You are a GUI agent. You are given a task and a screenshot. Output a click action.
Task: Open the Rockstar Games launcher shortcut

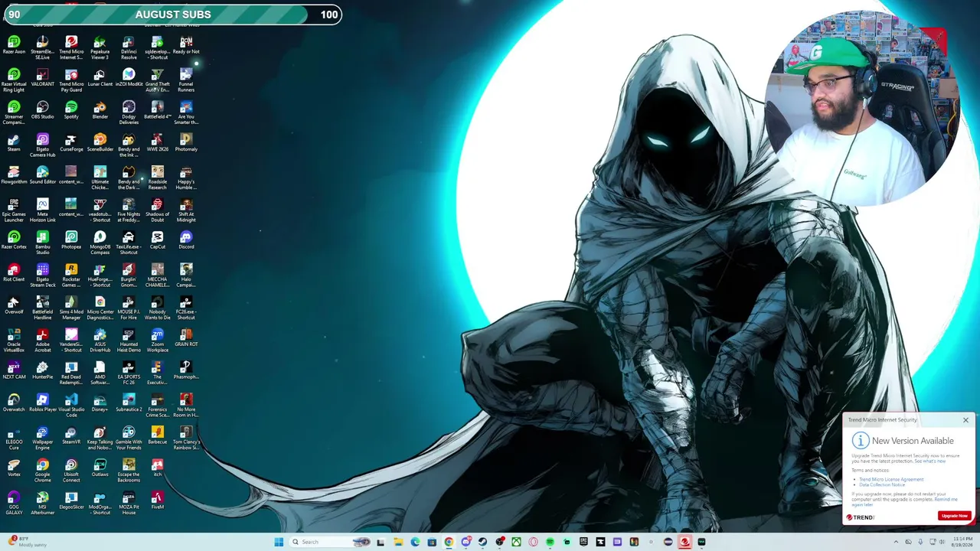pos(71,275)
